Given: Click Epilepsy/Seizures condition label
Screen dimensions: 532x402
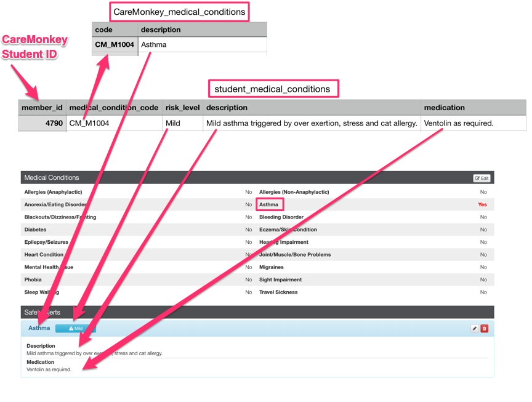Looking at the screenshot, I should point(46,242).
